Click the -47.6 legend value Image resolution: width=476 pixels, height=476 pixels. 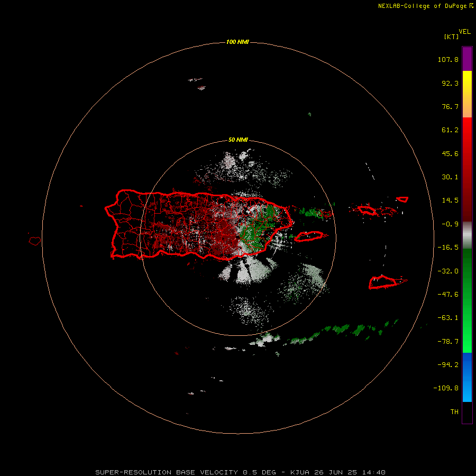point(448,295)
